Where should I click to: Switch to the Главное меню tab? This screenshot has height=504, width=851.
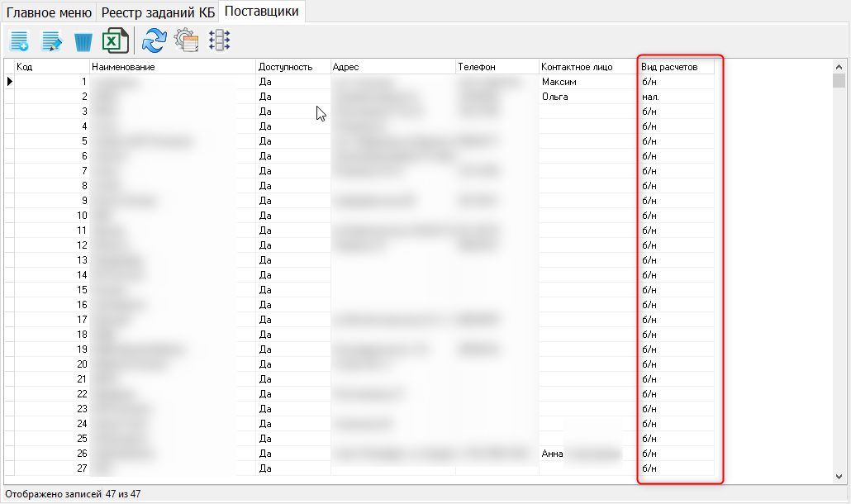[x=49, y=12]
